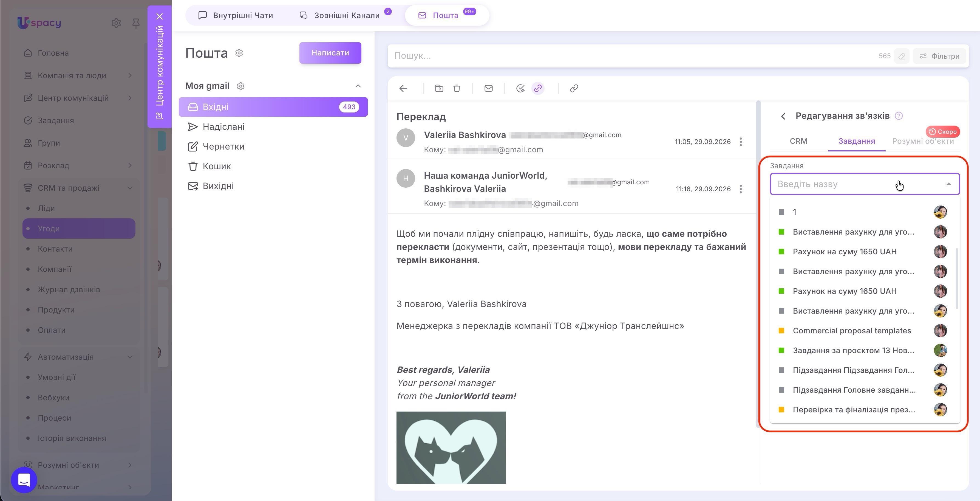Click the copy link chain icon
The image size is (980, 501).
pyautogui.click(x=574, y=88)
